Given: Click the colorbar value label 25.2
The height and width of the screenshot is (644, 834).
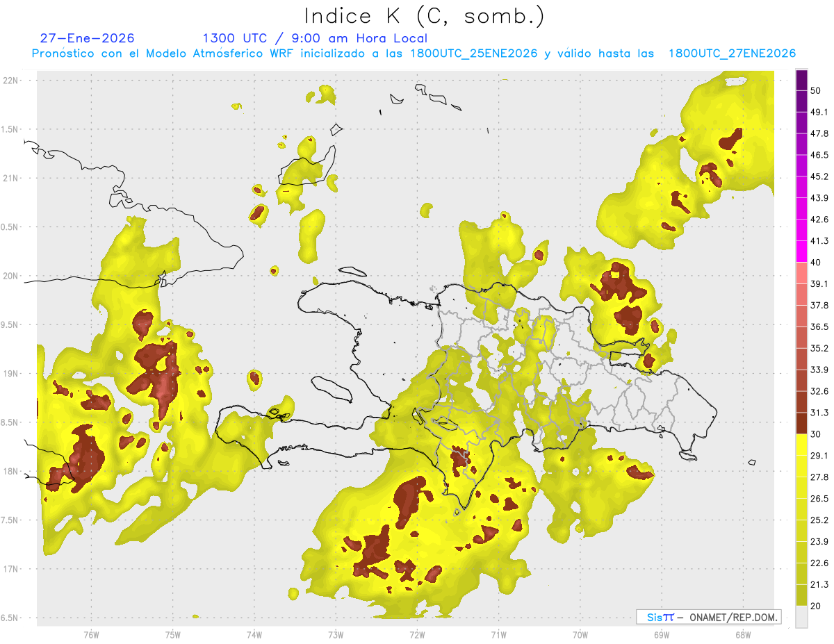Looking at the screenshot, I should 819,520.
